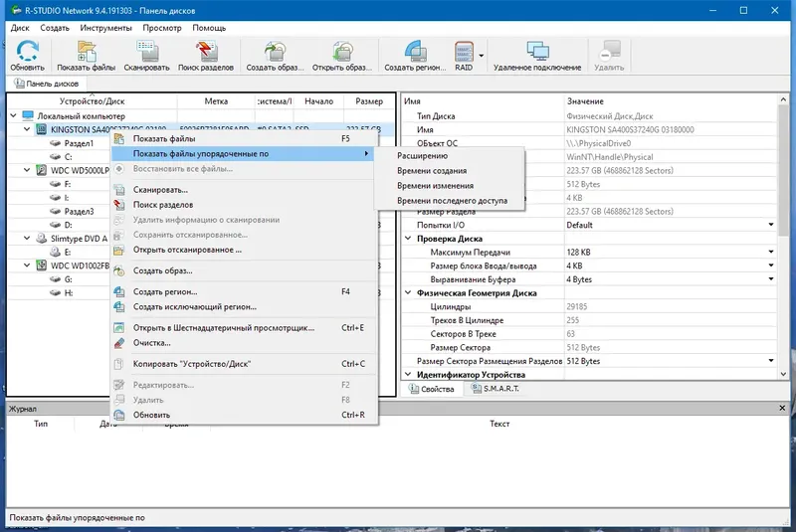Open Попытки I/O Default dropdown
The width and height of the screenshot is (796, 532).
pyautogui.click(x=771, y=225)
